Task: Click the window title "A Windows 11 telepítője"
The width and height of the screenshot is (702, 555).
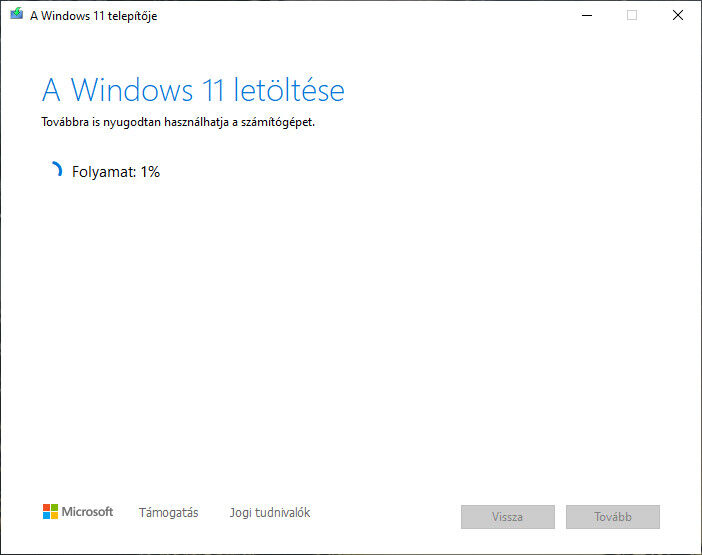Action: tap(94, 16)
